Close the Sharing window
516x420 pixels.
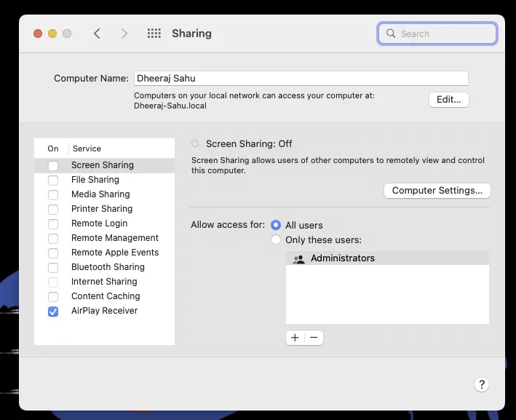tap(38, 33)
